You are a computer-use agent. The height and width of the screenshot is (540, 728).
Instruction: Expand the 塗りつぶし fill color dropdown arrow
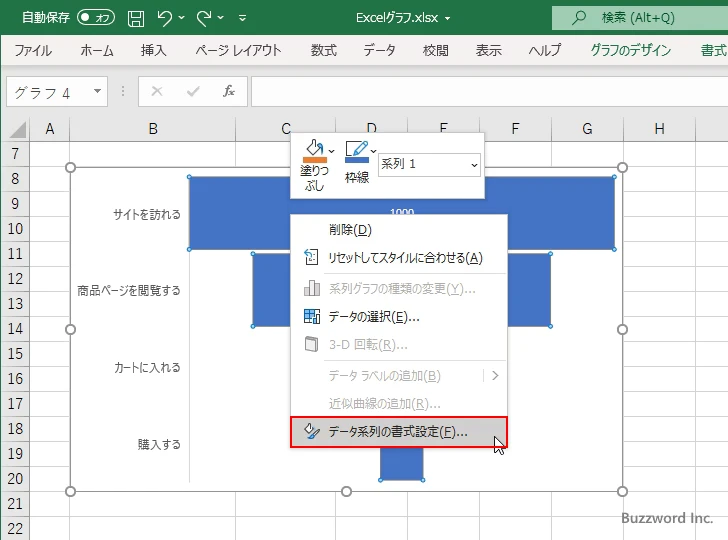coord(331,151)
